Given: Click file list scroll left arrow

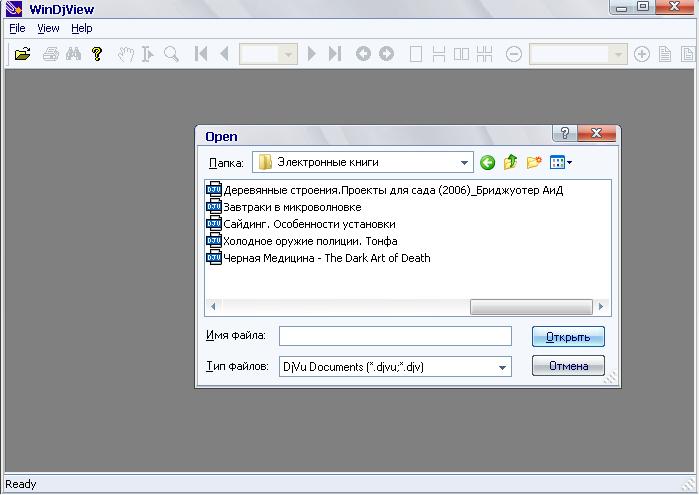Looking at the screenshot, I should (213, 307).
